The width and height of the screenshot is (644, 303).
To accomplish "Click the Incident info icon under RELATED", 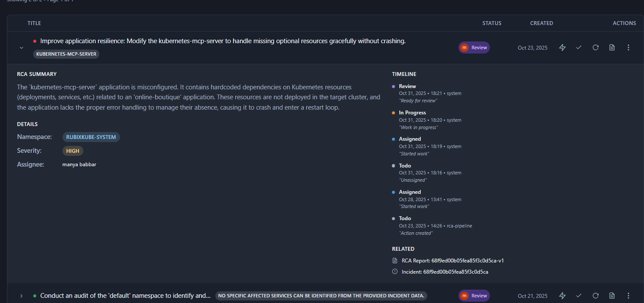I will (394, 271).
